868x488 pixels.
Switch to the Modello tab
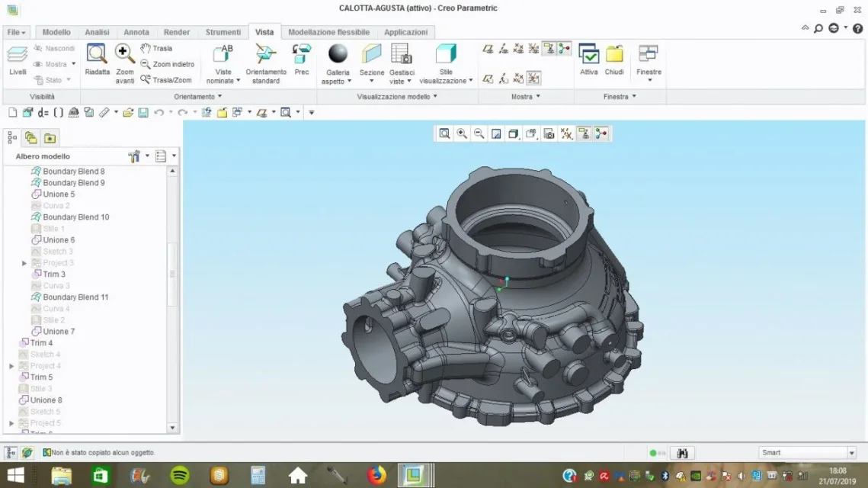(x=56, y=32)
